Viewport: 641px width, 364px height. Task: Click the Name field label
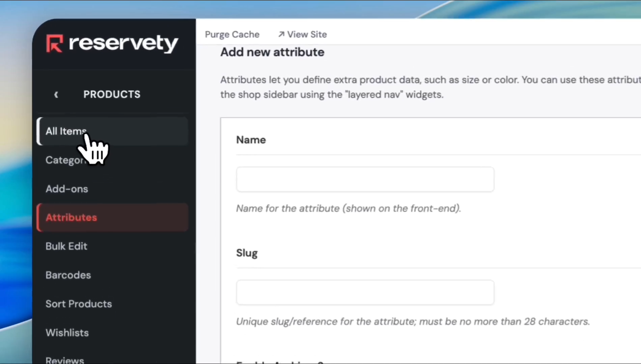251,140
